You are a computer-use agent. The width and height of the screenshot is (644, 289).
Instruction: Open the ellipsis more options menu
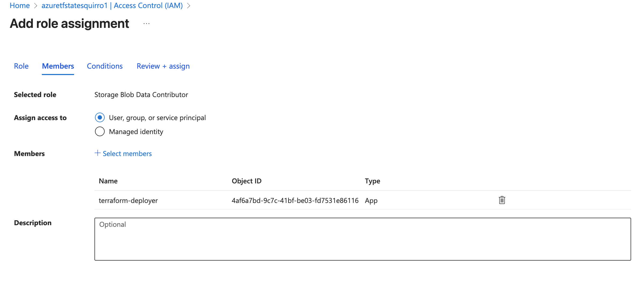pyautogui.click(x=146, y=24)
